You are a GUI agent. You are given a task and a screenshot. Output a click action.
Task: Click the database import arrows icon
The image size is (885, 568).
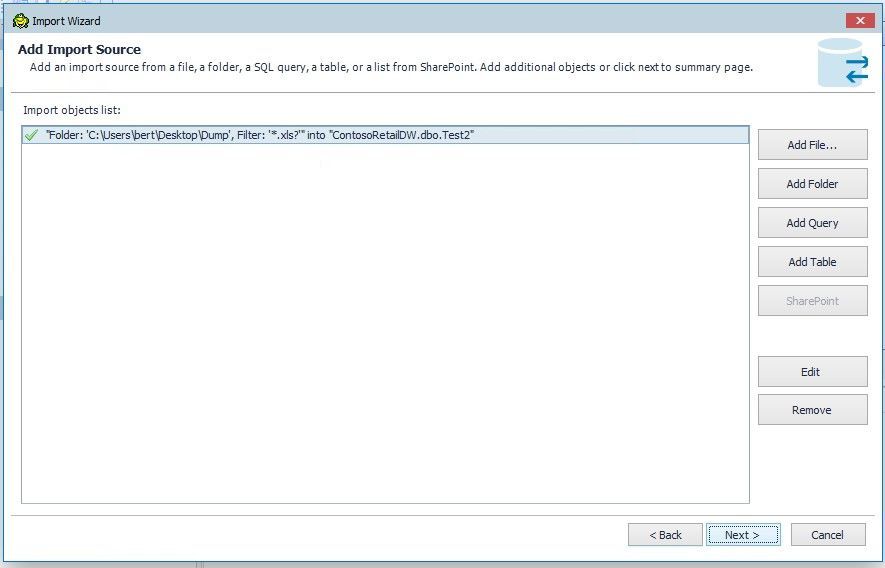click(x=843, y=63)
